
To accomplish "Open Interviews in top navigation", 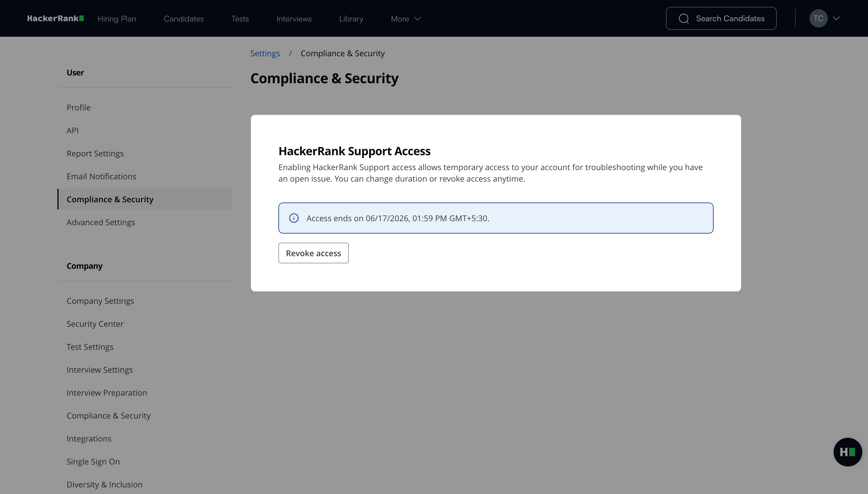I will tap(294, 19).
